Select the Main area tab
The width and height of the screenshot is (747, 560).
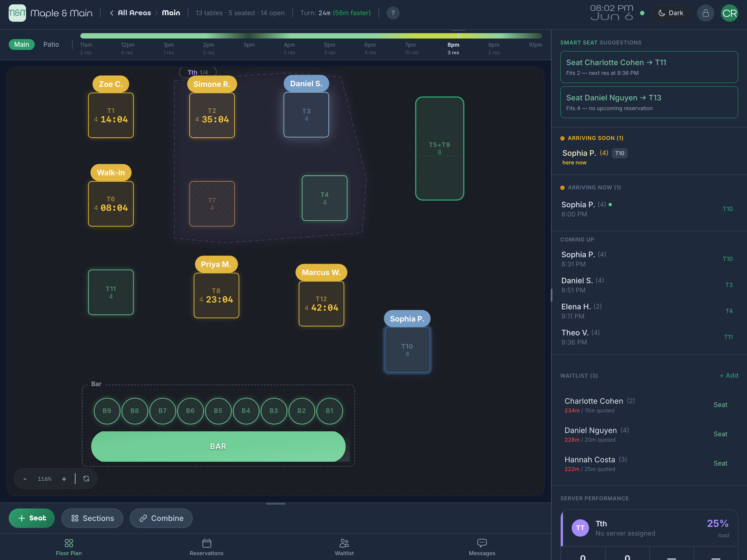click(x=22, y=44)
